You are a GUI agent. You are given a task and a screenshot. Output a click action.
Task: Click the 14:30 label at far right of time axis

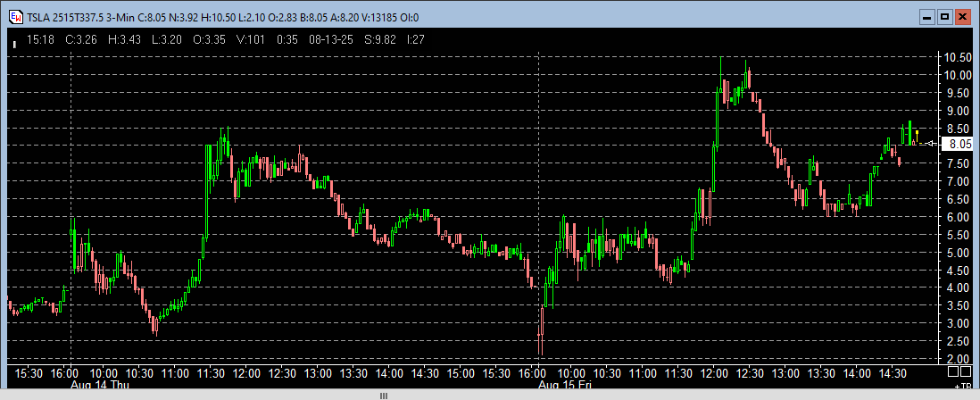click(x=893, y=373)
